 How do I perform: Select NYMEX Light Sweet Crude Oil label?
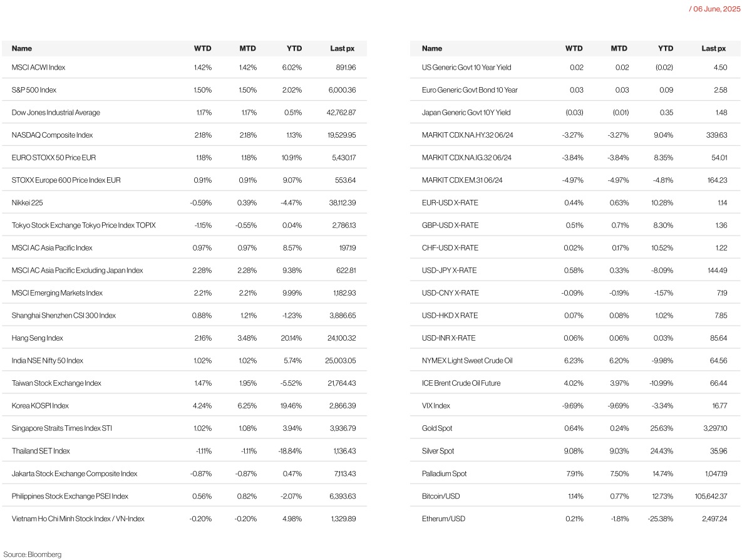pos(467,361)
